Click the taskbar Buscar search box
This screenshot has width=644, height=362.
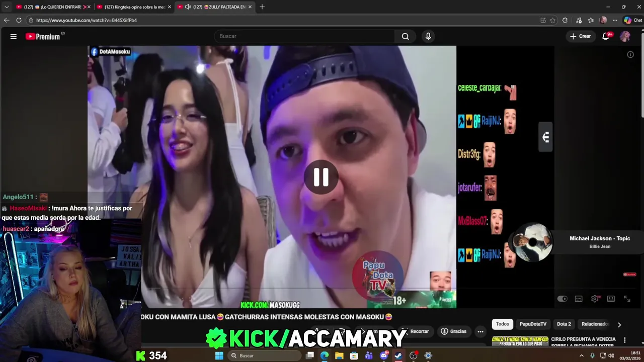264,355
